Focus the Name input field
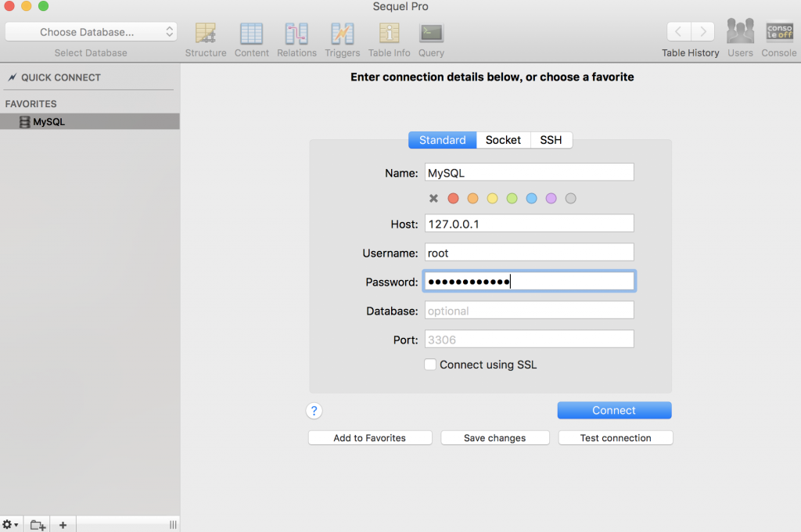Viewport: 801px width, 532px height. pos(530,172)
